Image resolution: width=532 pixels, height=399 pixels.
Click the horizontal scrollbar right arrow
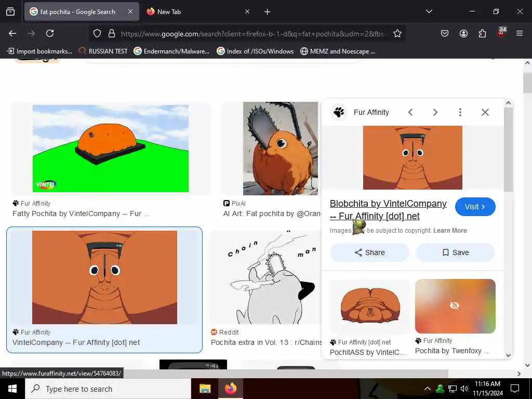[x=519, y=374]
